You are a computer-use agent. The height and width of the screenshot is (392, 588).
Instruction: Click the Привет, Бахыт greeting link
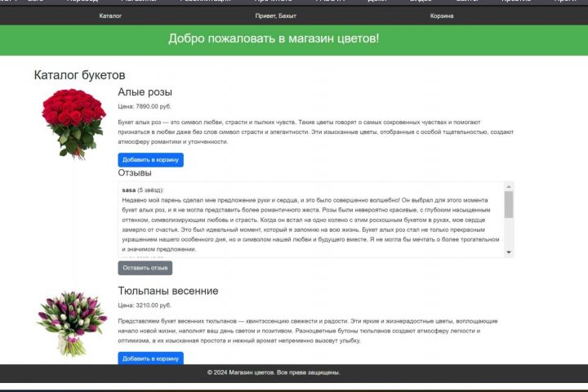[276, 16]
